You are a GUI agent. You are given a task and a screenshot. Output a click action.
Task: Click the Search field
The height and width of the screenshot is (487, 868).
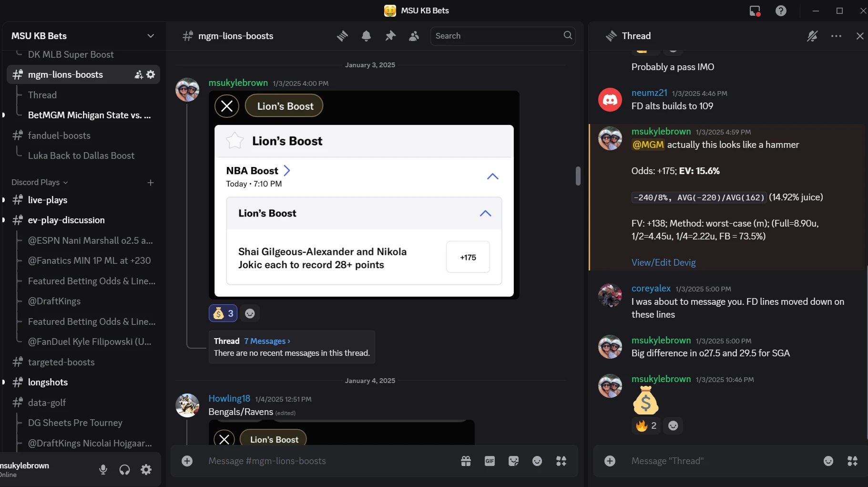[x=503, y=36]
